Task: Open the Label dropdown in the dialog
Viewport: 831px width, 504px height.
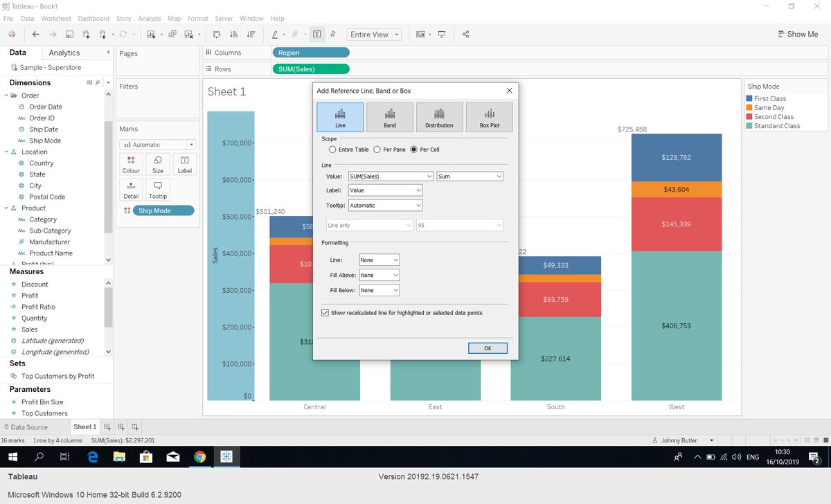Action: (x=385, y=190)
